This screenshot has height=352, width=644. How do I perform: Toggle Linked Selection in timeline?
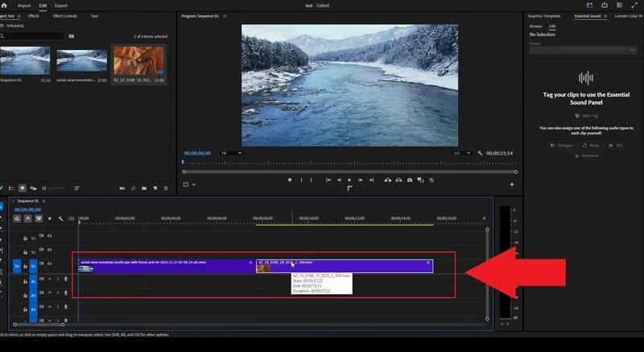[x=39, y=218]
